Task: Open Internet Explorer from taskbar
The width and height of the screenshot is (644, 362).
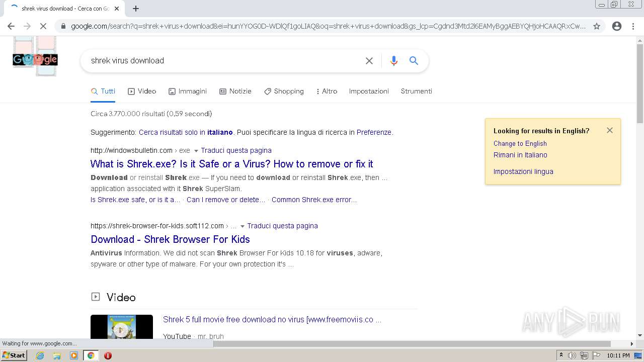Action: [40, 355]
